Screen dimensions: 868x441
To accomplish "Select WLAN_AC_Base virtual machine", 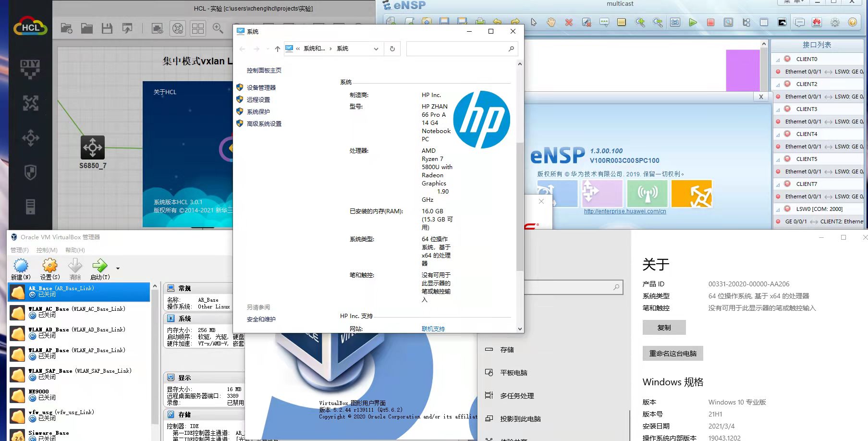I will (x=79, y=312).
